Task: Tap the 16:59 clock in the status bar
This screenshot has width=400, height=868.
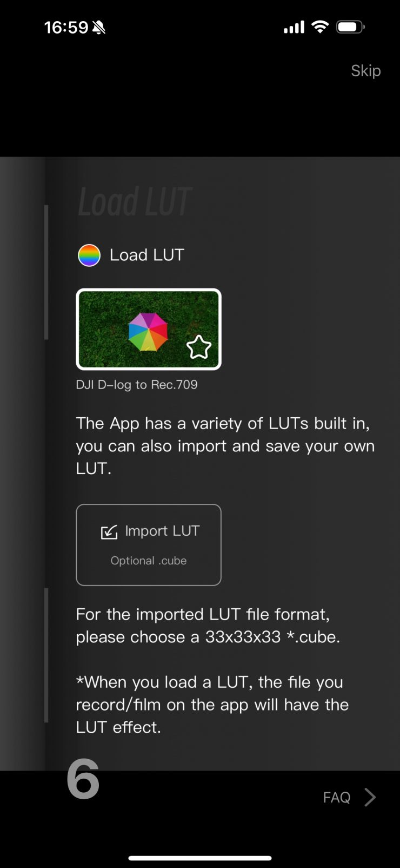Action: pyautogui.click(x=66, y=27)
